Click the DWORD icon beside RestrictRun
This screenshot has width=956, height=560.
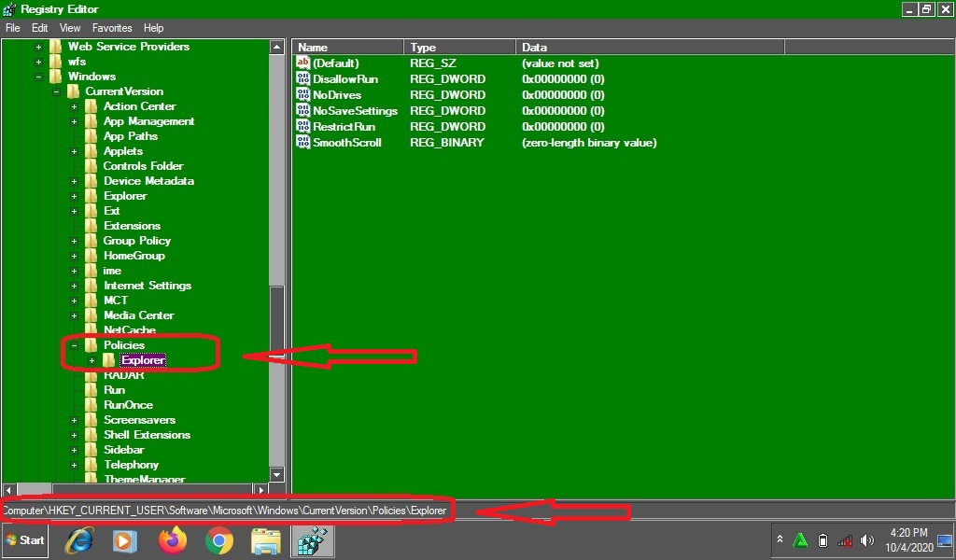(x=302, y=126)
